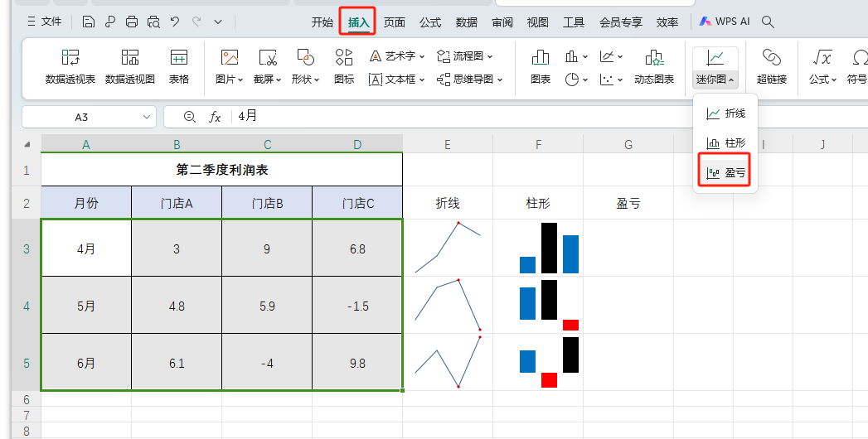Click the 图表 insert chart button

[541, 66]
